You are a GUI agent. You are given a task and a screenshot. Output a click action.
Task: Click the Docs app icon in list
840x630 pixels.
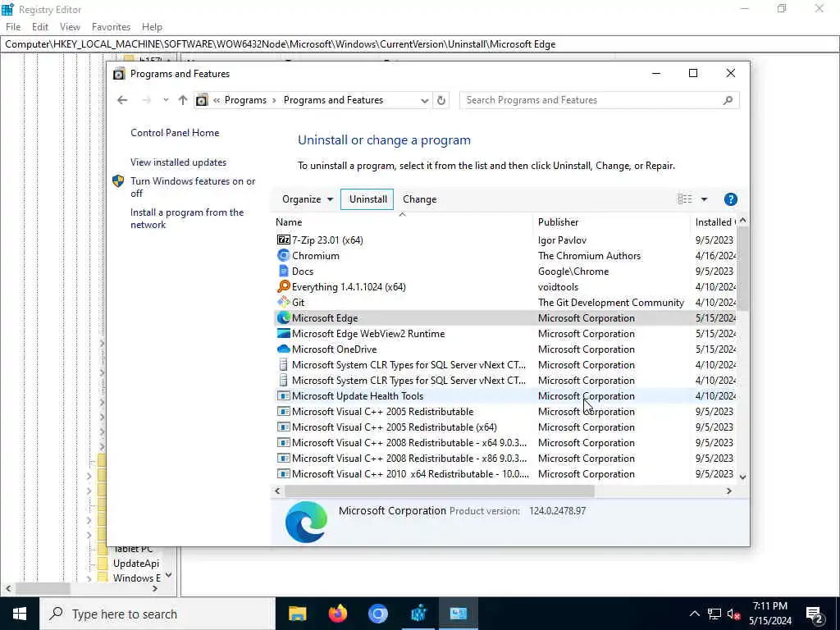pyautogui.click(x=283, y=271)
